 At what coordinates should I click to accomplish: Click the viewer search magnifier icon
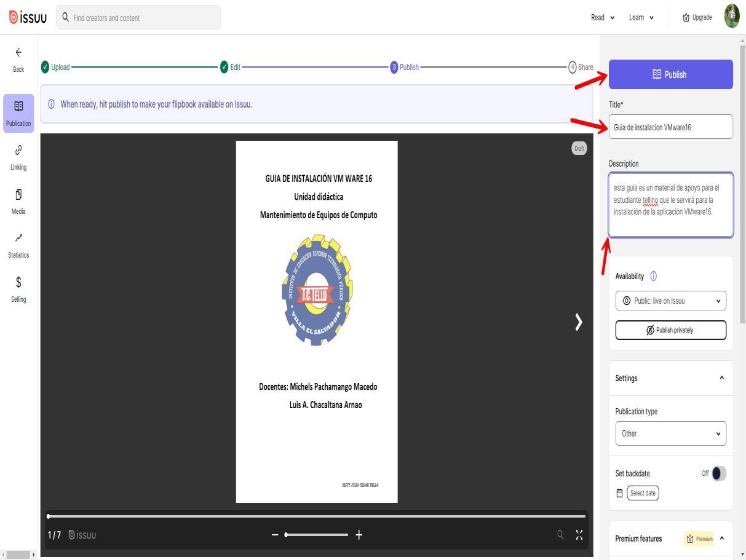pyautogui.click(x=560, y=534)
